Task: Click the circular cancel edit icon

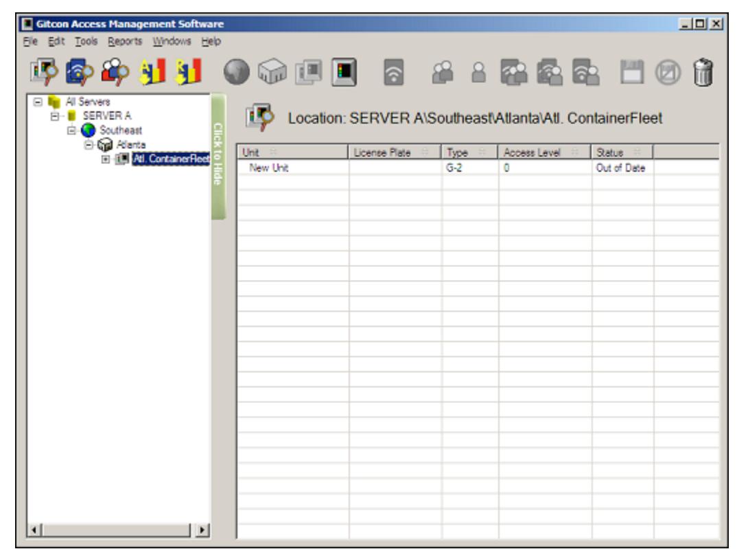Action: pos(668,73)
